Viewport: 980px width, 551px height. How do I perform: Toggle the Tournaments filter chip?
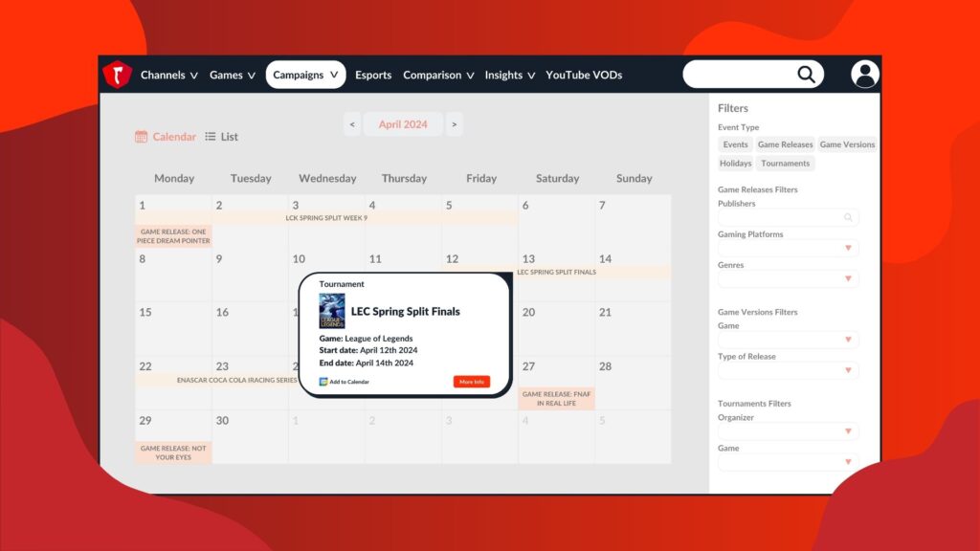click(x=785, y=163)
